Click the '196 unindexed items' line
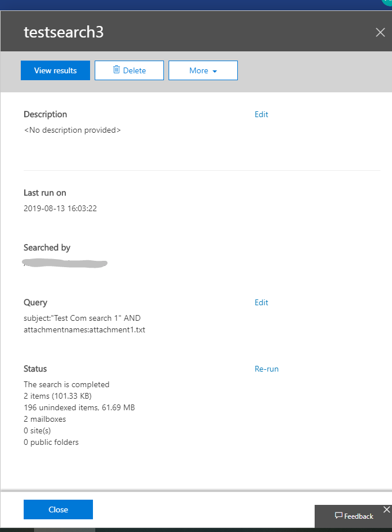The image size is (392, 532). tap(79, 407)
